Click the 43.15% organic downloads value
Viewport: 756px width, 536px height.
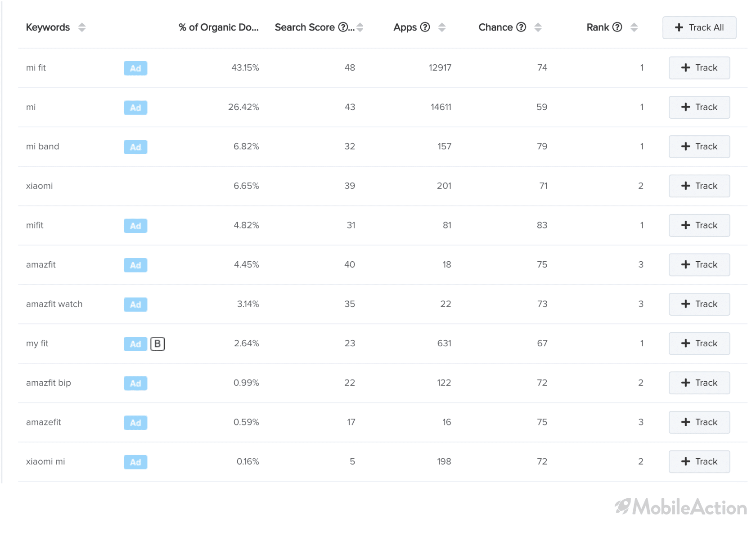(245, 68)
